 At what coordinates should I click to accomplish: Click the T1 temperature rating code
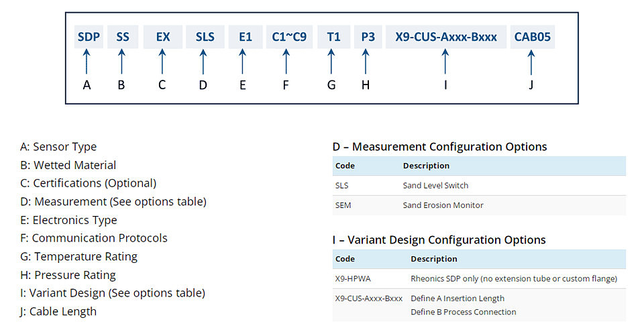click(x=333, y=37)
